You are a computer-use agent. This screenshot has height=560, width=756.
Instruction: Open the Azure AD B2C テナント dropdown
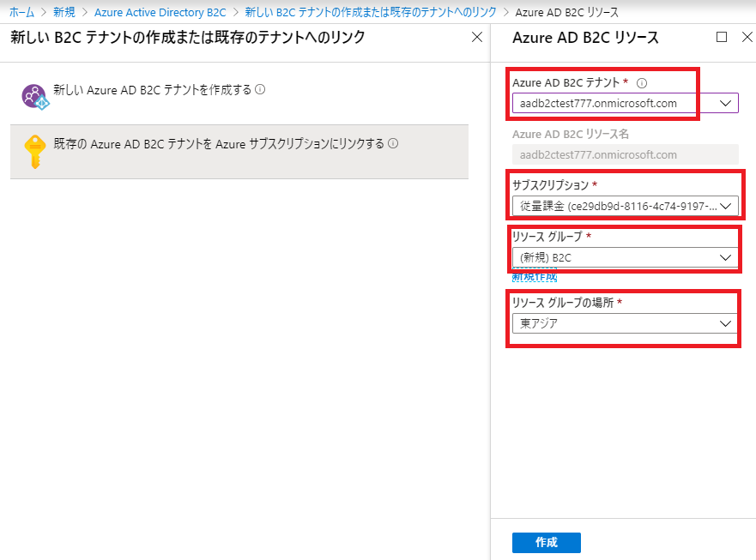click(625, 103)
